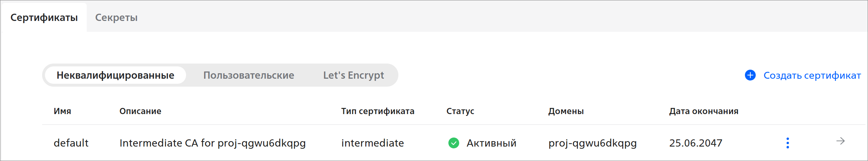
Task: Click the proj-qgwu6dkqpg domain cell
Action: click(x=592, y=143)
